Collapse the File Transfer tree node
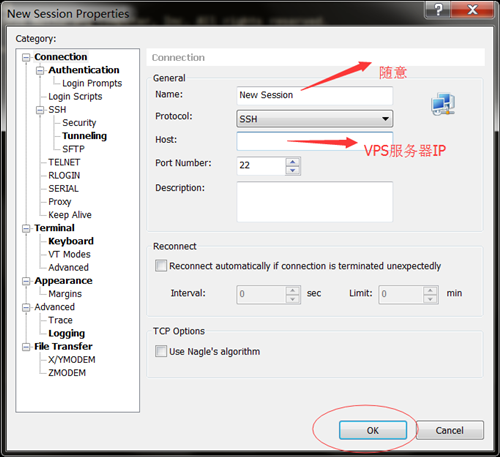The image size is (500, 457). pyautogui.click(x=26, y=347)
